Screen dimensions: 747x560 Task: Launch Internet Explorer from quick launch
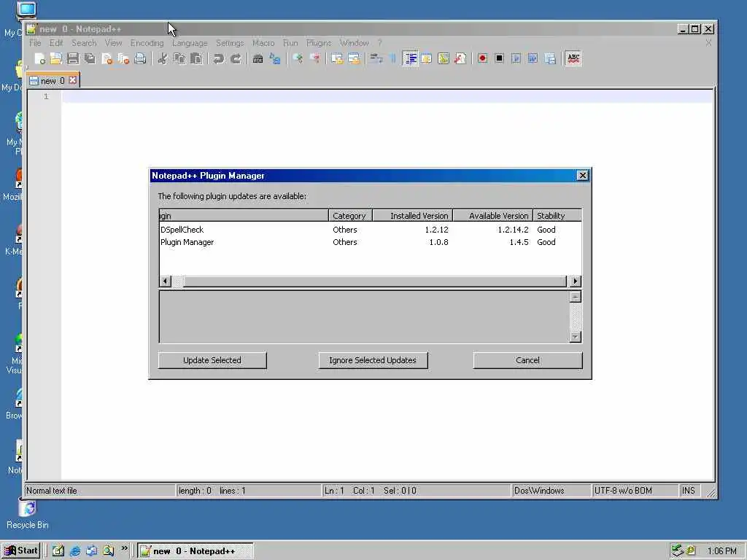(x=75, y=551)
